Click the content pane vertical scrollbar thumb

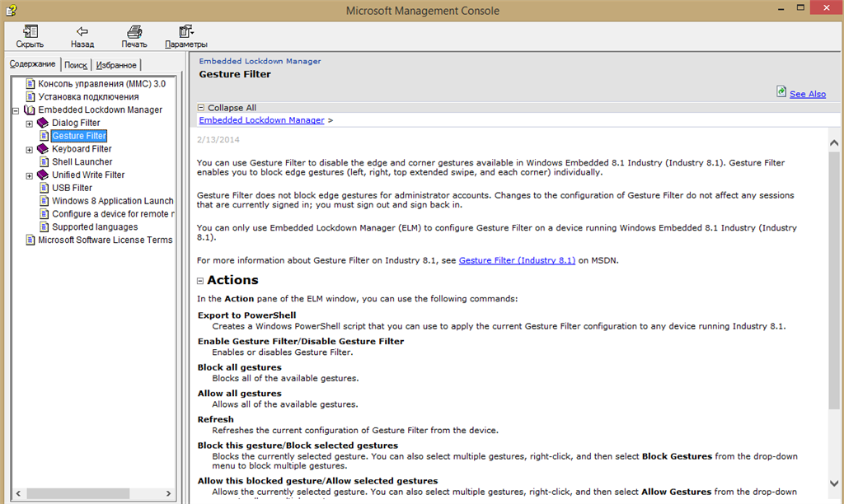click(x=834, y=280)
